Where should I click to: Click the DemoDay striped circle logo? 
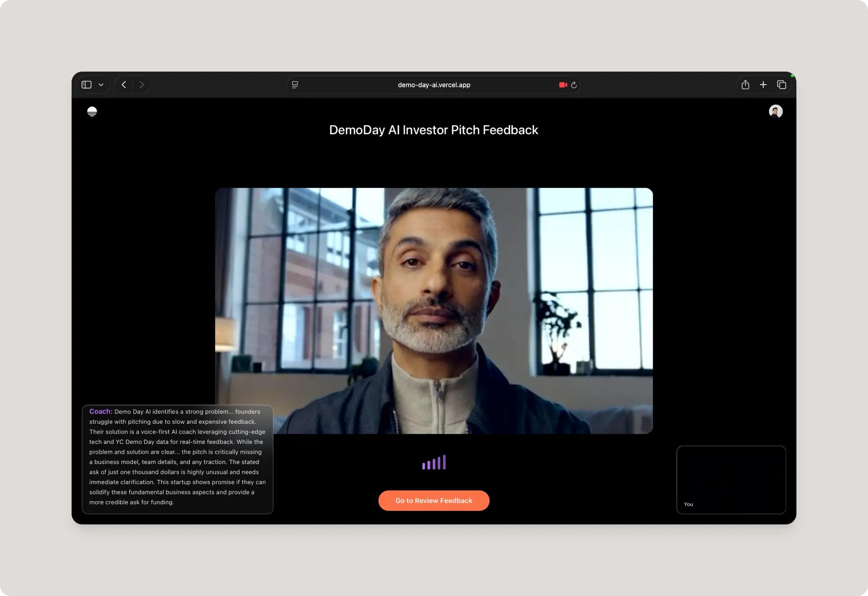click(92, 111)
